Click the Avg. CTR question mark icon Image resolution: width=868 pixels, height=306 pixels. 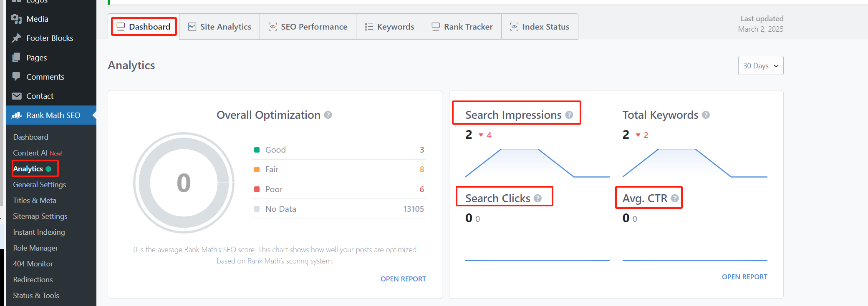(x=675, y=198)
